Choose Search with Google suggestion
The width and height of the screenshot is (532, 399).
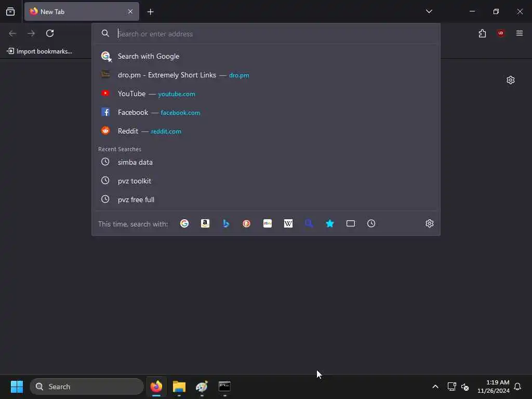pos(266,56)
